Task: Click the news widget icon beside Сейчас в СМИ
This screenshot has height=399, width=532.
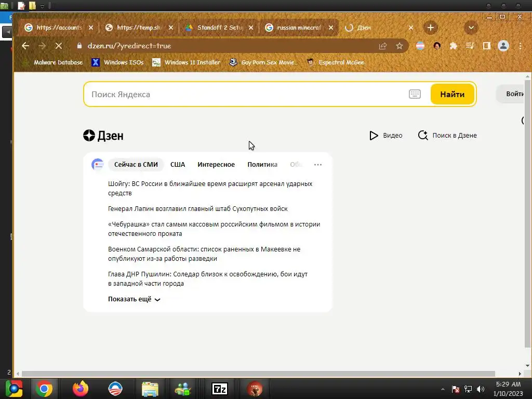Action: click(98, 165)
